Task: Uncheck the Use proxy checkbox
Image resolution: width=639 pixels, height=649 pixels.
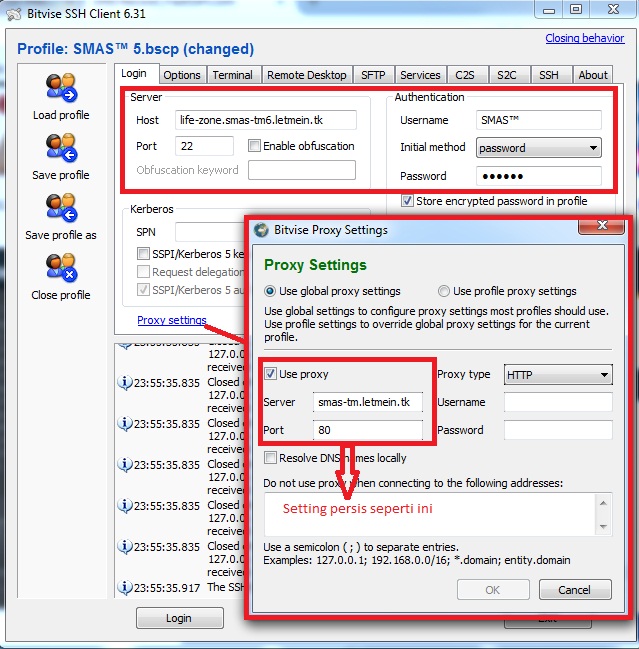Action: 270,374
